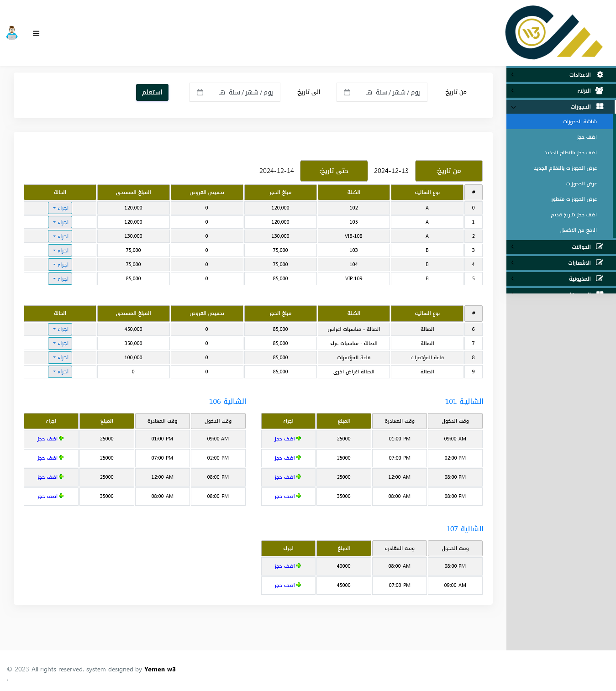Open the user avatar profile icon
616x691 pixels.
pyautogui.click(x=12, y=33)
